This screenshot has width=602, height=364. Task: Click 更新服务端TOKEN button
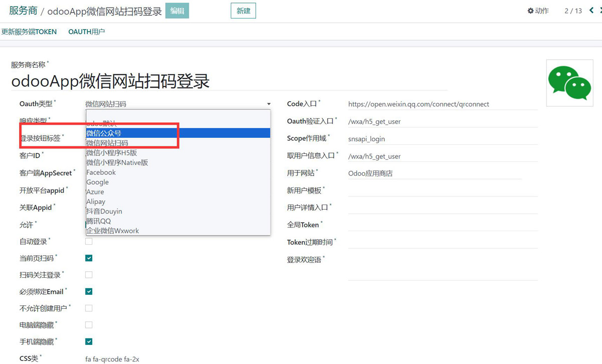point(29,32)
